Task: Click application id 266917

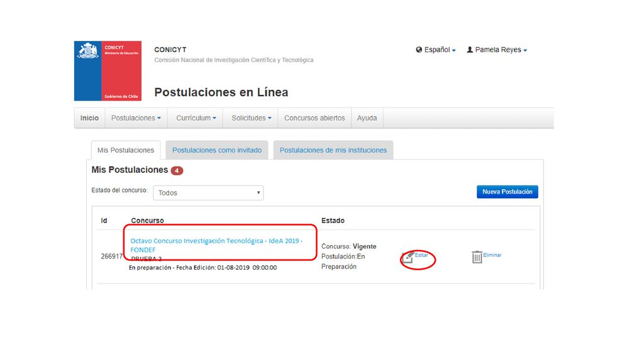Action: click(x=112, y=256)
